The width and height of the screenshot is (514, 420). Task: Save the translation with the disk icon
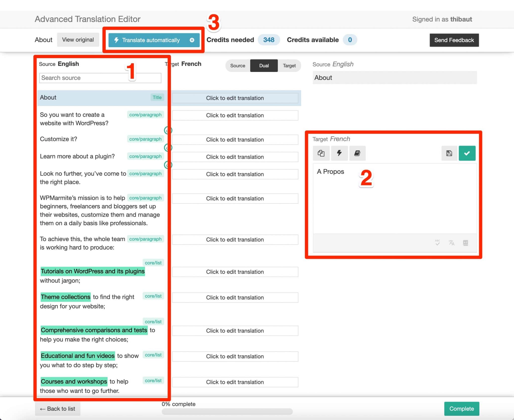point(449,153)
